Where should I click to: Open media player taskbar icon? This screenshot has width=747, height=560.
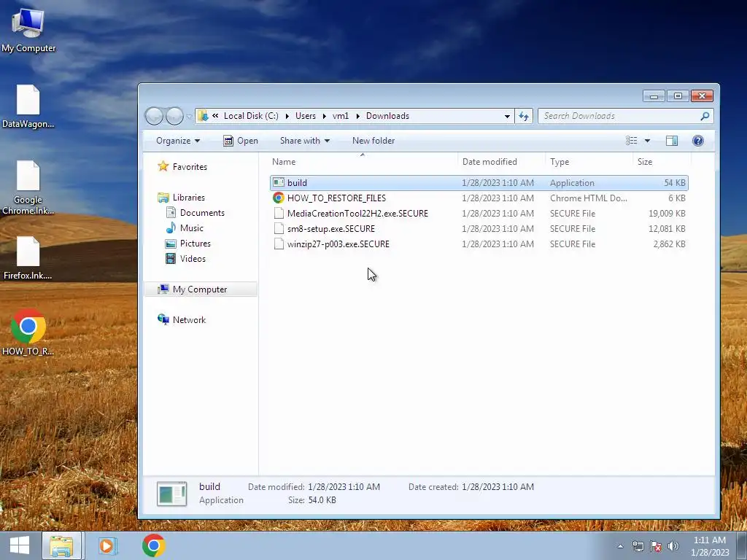point(108,545)
